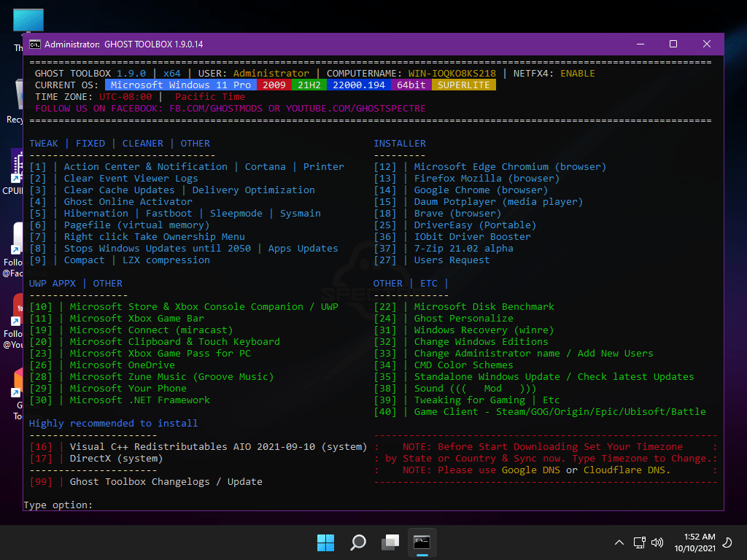Click 'Clear Event Viewer Logs' line
Image resolution: width=747 pixels, height=560 pixels.
pos(131,179)
